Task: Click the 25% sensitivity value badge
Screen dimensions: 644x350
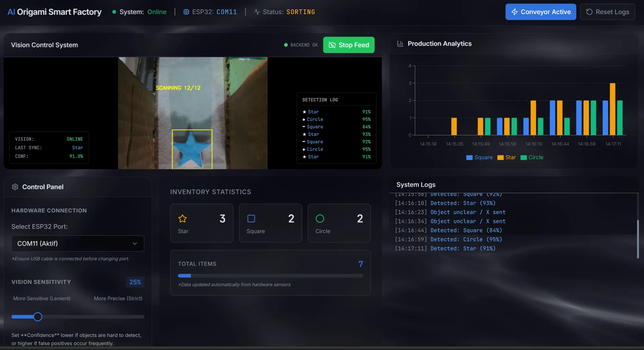Action: pyautogui.click(x=135, y=282)
